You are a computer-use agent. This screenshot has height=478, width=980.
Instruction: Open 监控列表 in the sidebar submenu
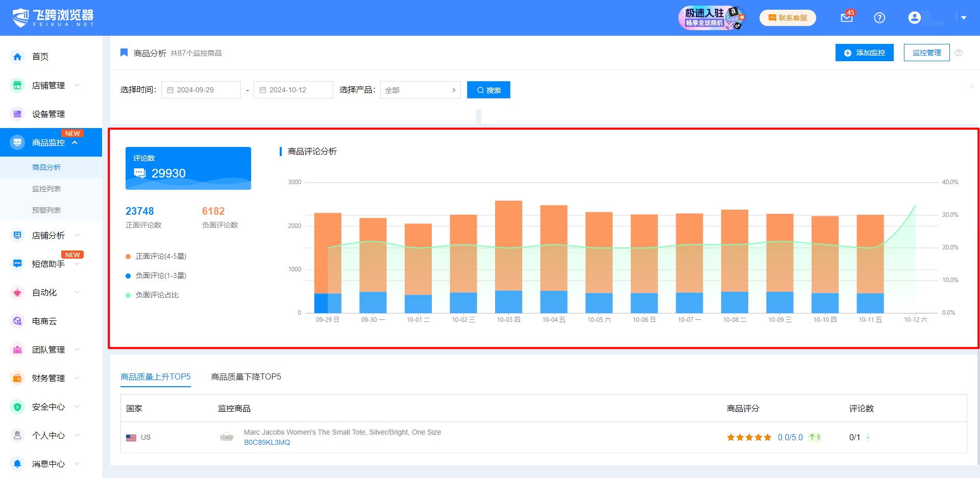pos(46,189)
